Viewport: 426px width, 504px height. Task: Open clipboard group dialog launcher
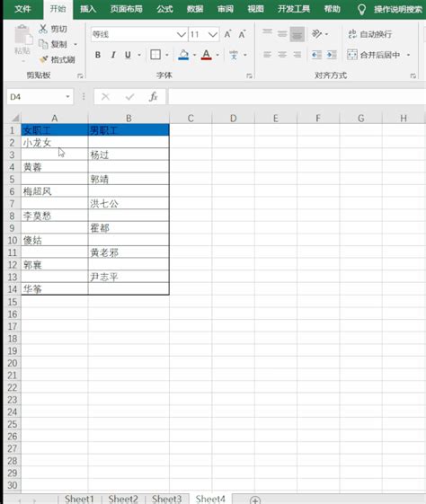click(80, 75)
